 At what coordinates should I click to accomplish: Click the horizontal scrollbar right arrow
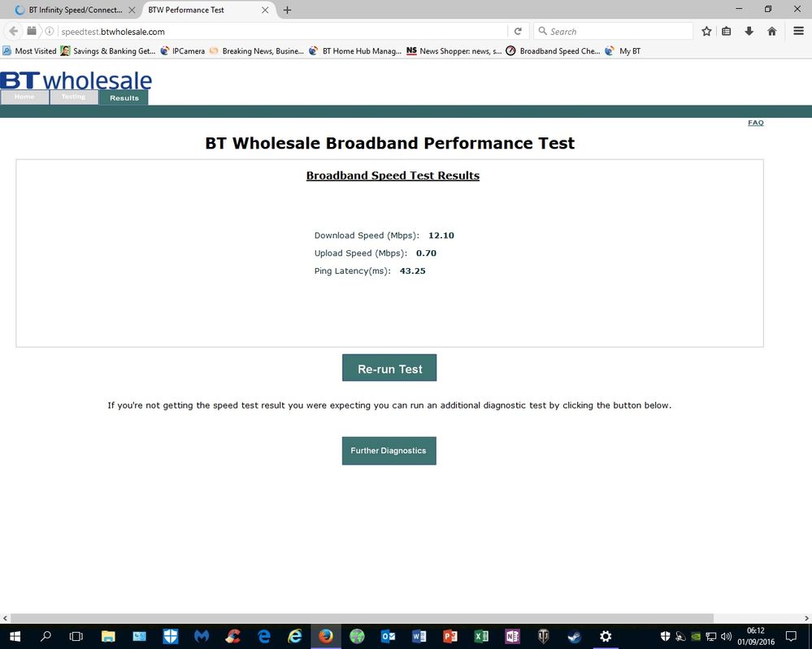(807, 618)
